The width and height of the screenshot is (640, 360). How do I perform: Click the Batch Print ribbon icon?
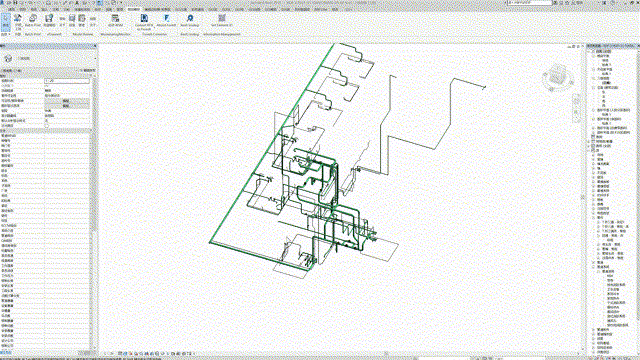pos(33,20)
